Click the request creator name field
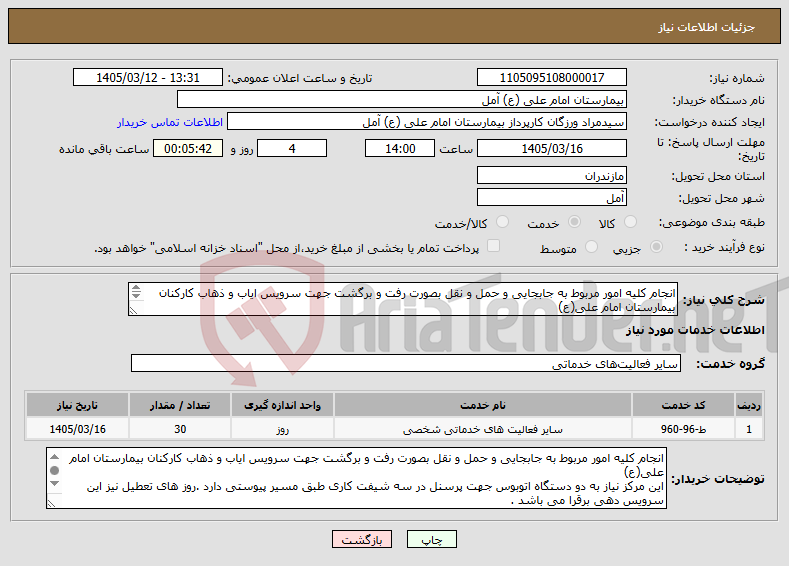Image resolution: width=789 pixels, height=566 pixels. point(427,122)
